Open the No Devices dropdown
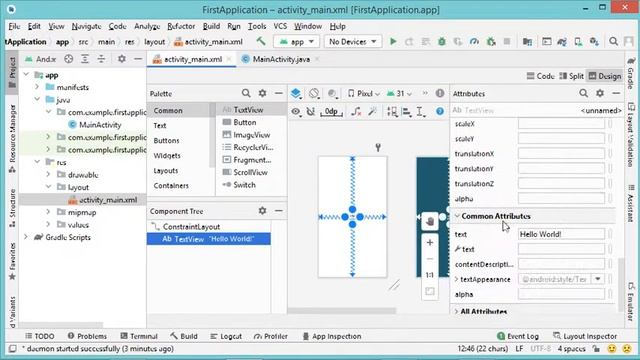Image resolution: width=640 pixels, height=360 pixels. click(x=353, y=42)
